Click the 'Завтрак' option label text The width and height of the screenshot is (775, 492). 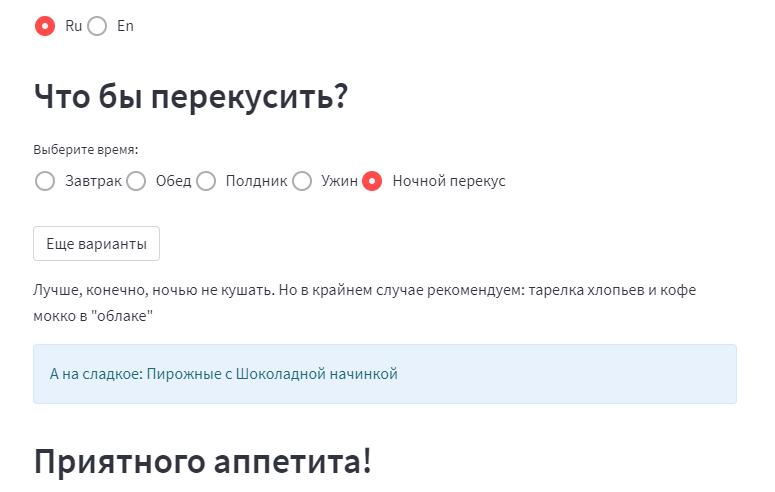pos(93,181)
